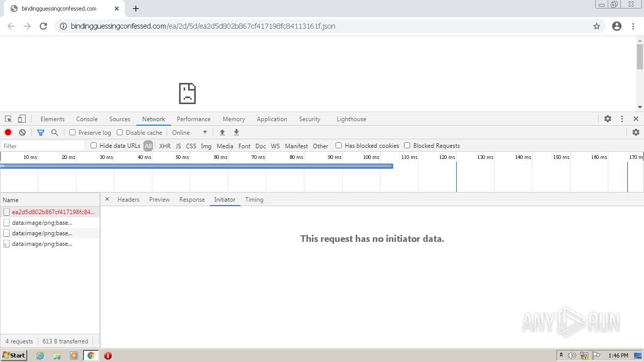Close the request details pane

[107, 199]
